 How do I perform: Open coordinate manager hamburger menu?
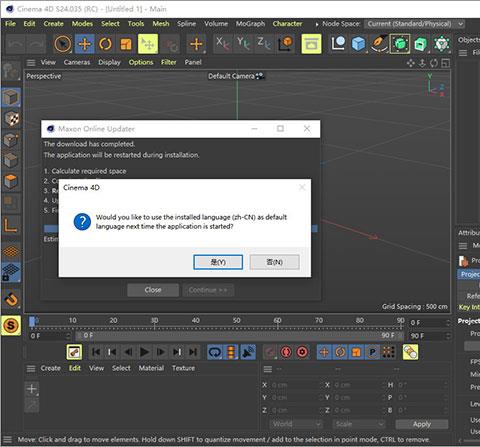pos(268,369)
